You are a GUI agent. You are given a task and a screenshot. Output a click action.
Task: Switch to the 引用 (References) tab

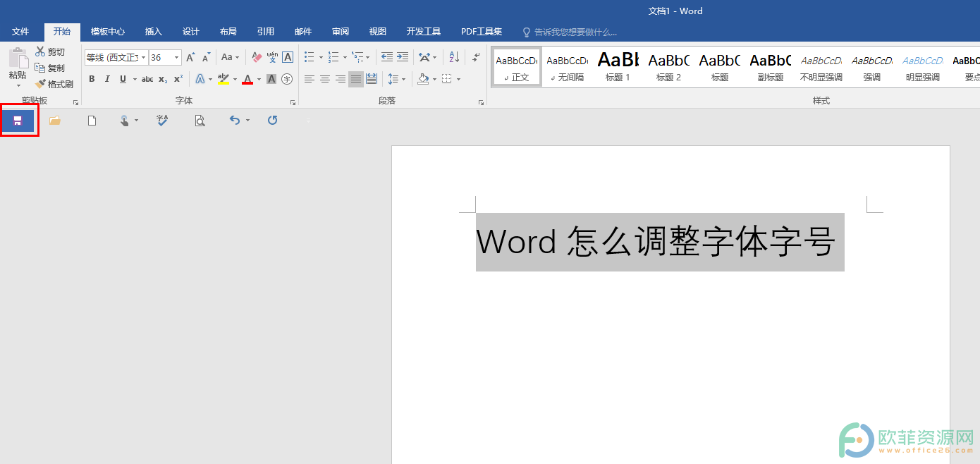tap(266, 32)
